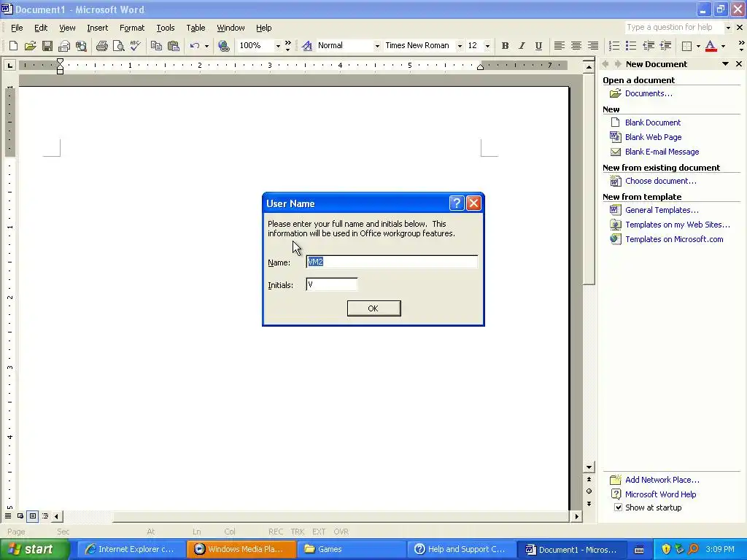Click the Copy toolbar icon
747x560 pixels.
click(x=156, y=46)
